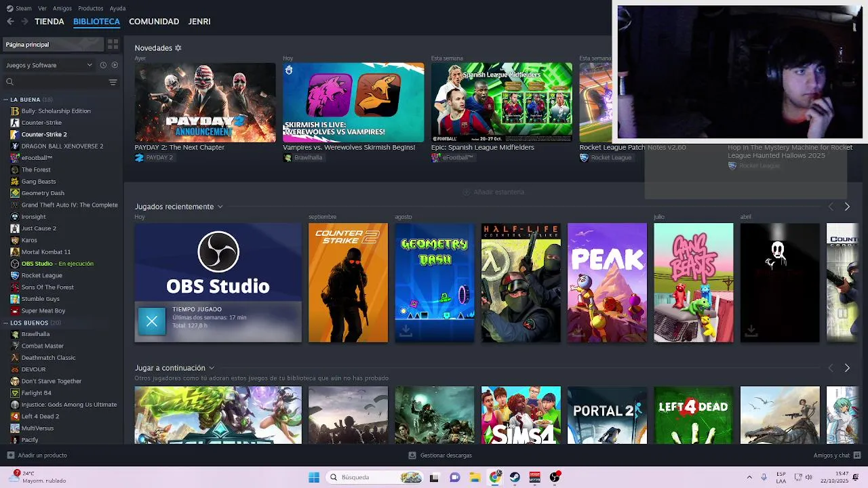Open The Sims 4 suggested cover
The height and width of the screenshot is (488, 868).
pos(521,415)
